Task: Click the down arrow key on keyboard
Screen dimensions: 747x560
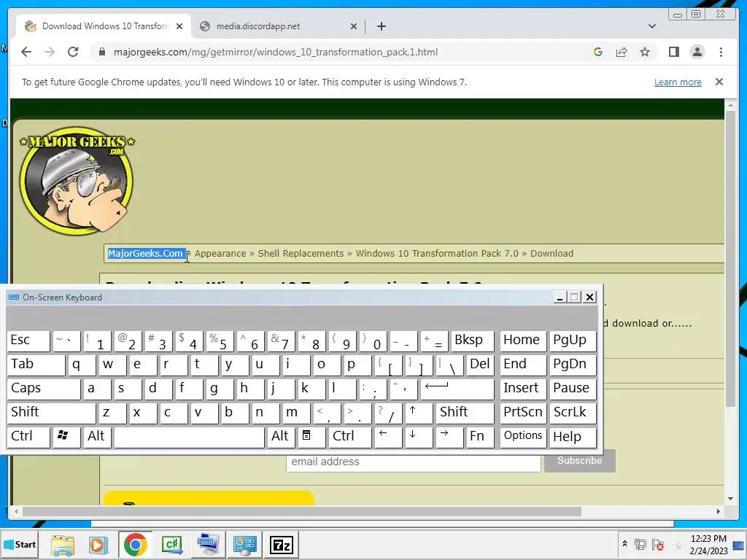Action: (x=419, y=437)
